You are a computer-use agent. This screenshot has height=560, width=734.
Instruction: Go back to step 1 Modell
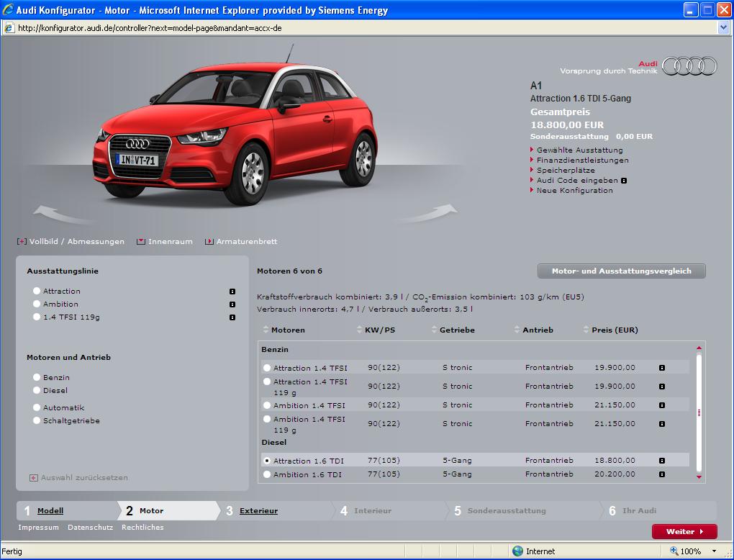50,511
